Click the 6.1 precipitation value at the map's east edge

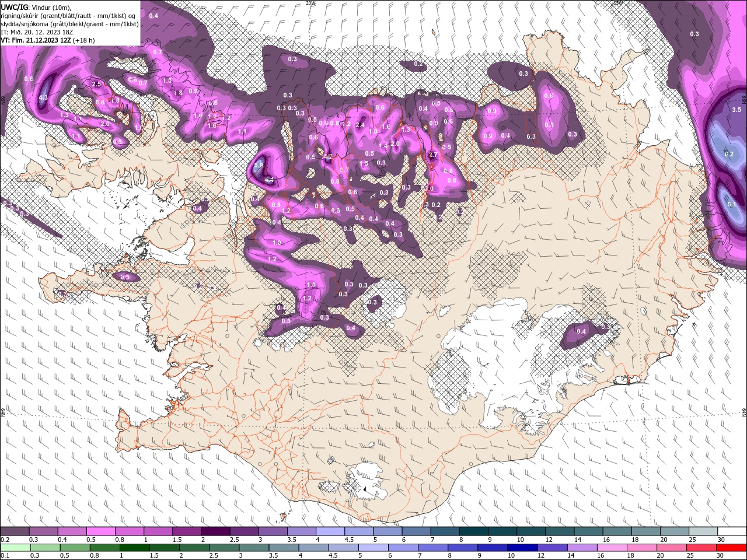731,204
